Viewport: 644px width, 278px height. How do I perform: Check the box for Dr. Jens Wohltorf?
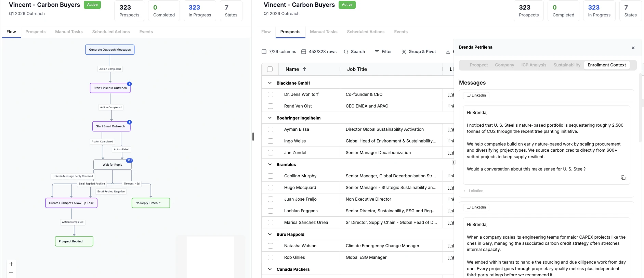271,94
